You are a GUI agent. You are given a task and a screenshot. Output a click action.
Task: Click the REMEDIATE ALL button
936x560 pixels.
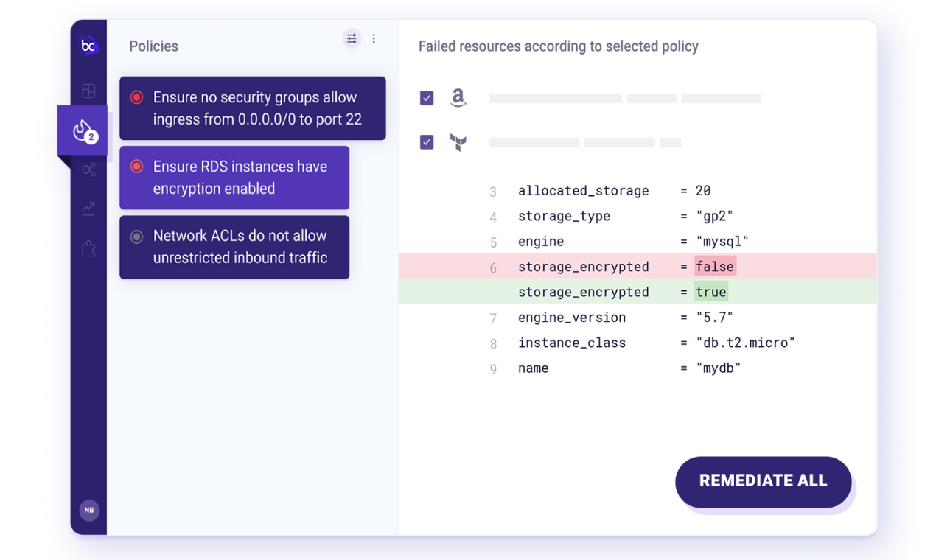[x=763, y=481]
